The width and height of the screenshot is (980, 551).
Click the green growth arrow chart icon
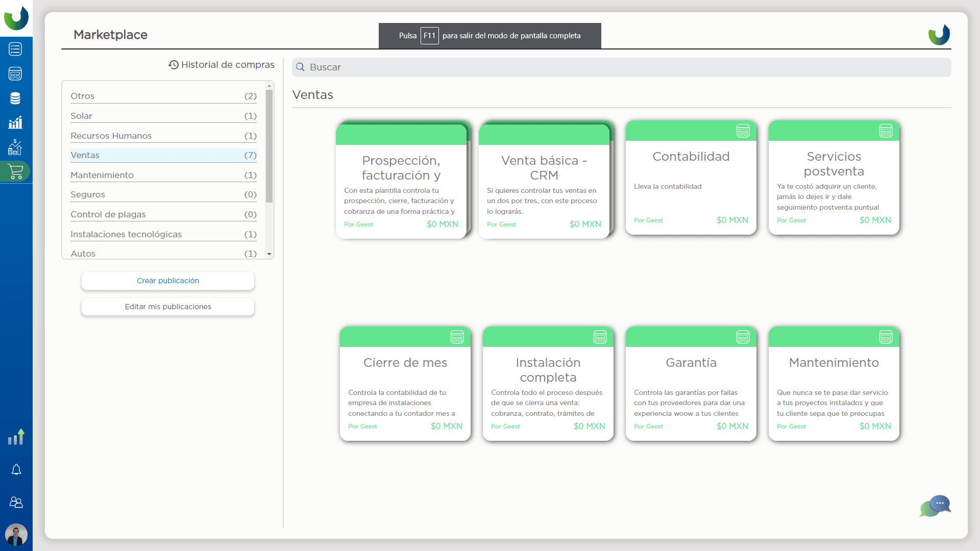pyautogui.click(x=16, y=437)
